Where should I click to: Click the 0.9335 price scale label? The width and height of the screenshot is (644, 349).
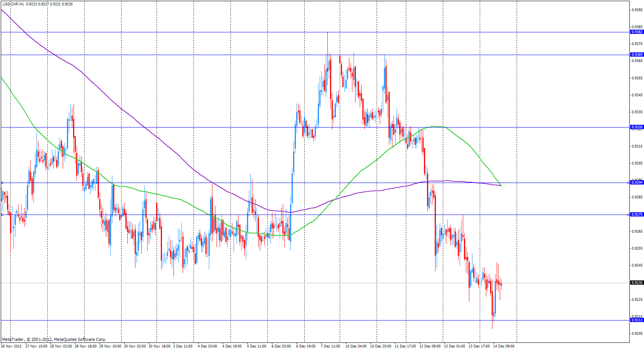(x=637, y=112)
